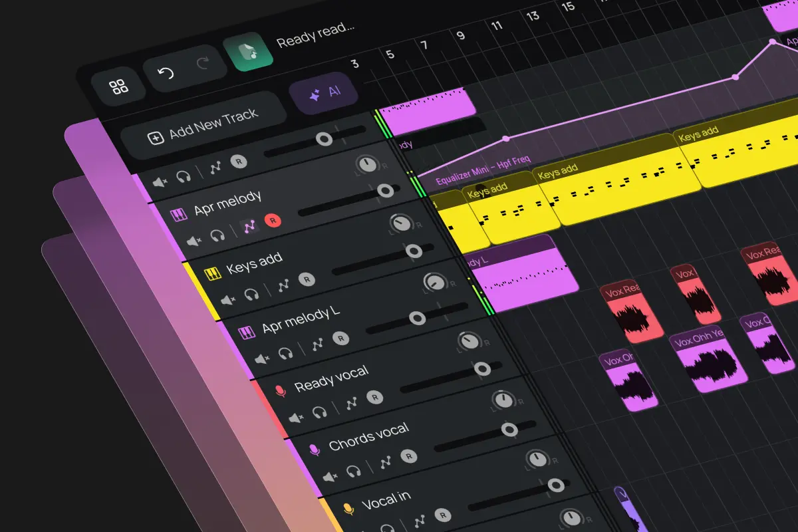
Task: Click bar 13 on the timeline ruler
Action: point(532,16)
